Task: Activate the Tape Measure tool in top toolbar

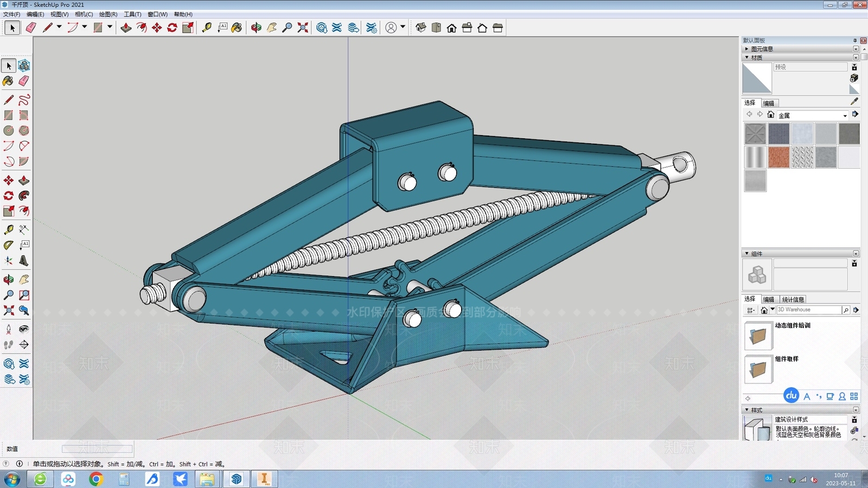Action: (207, 28)
